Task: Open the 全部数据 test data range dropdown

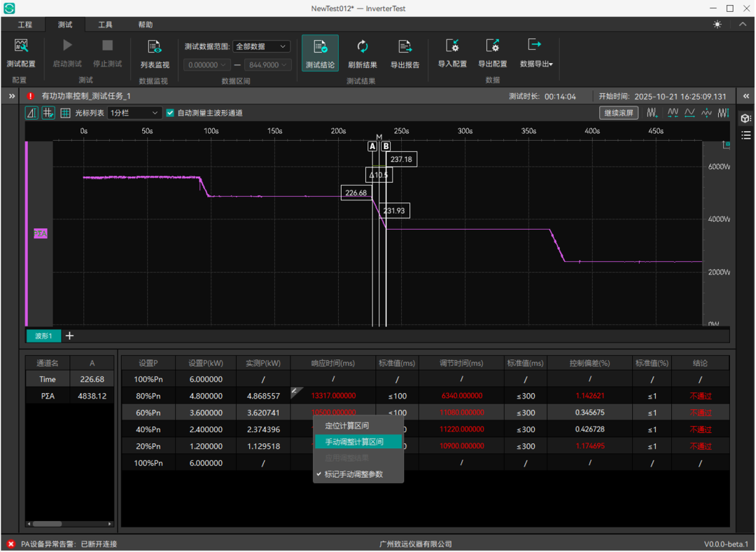Action: click(x=261, y=47)
